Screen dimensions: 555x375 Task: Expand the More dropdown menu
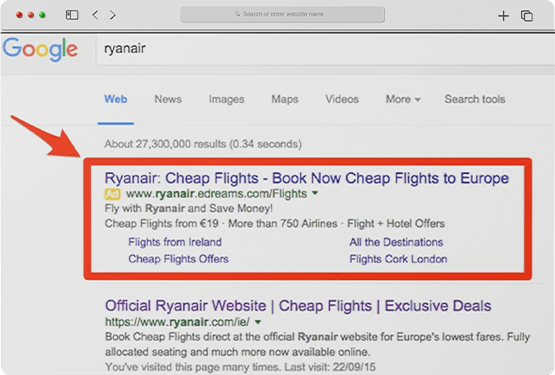[403, 99]
